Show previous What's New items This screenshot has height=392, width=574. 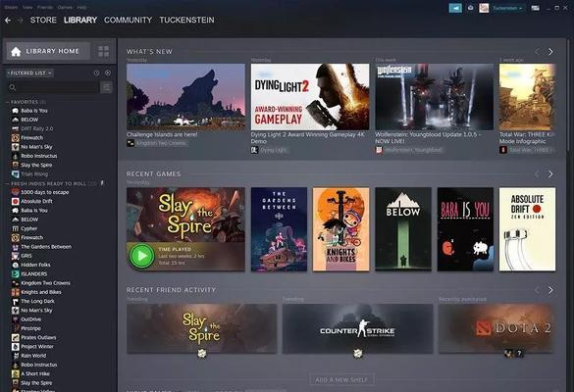[x=537, y=52]
